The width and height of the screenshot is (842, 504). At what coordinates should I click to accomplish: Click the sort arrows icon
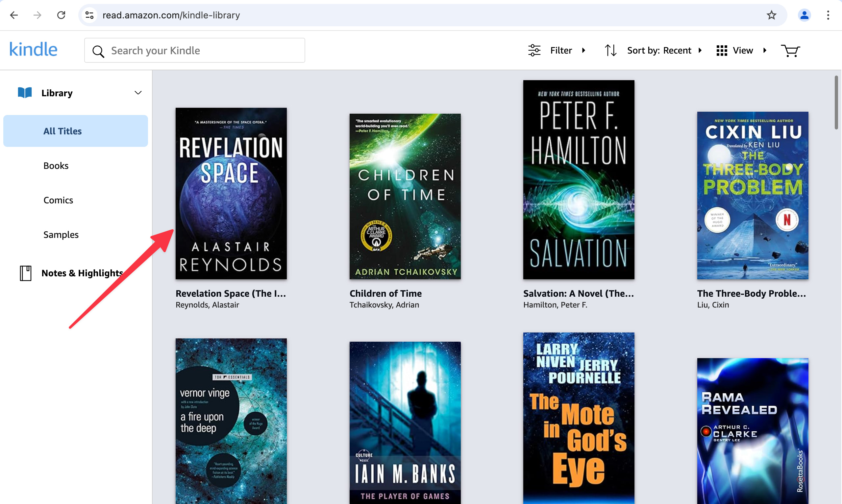coord(610,51)
